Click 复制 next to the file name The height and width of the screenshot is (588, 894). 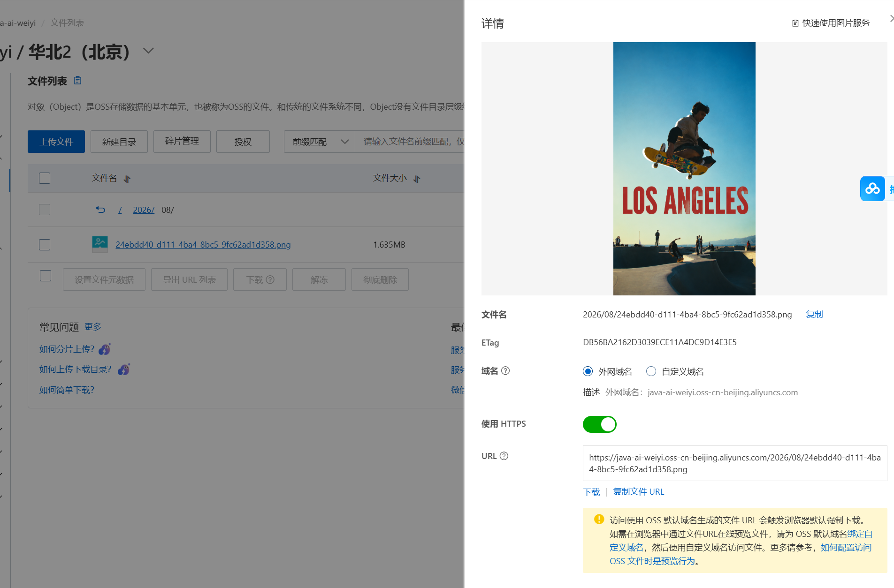pos(815,315)
